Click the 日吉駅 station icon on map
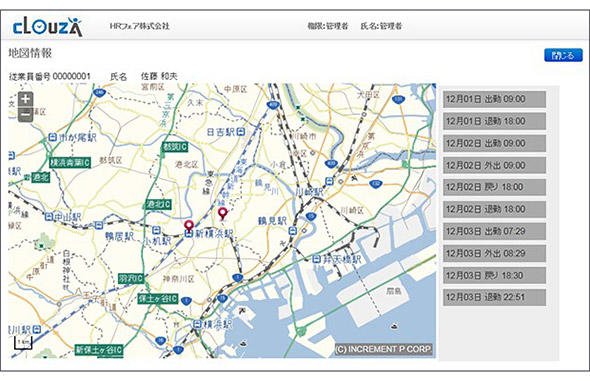 click(x=241, y=132)
